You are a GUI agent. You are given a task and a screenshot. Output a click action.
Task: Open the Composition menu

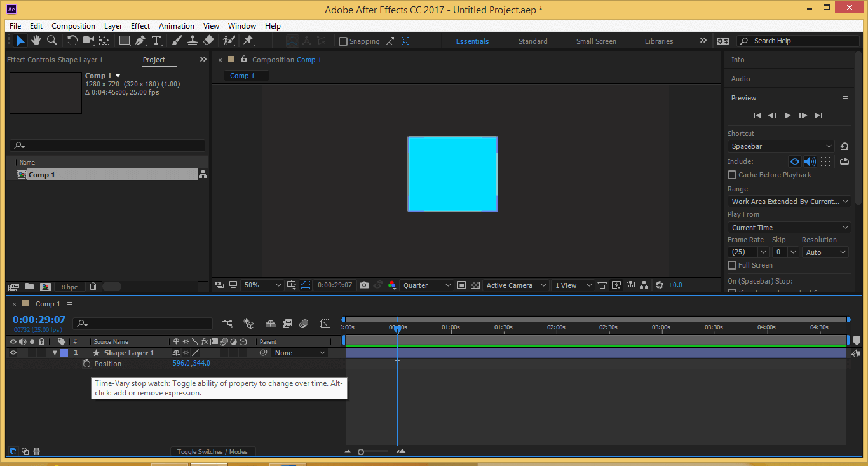coord(73,26)
